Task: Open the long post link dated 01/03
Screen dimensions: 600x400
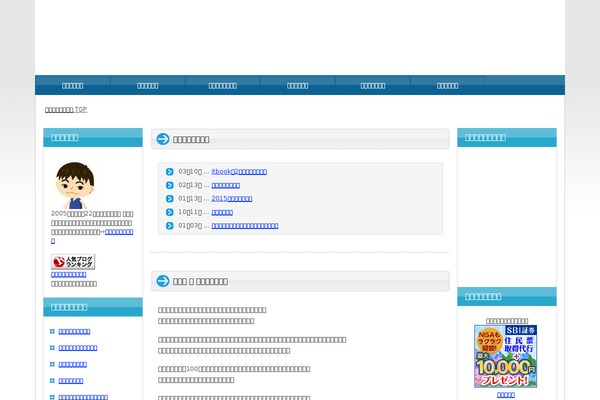Action: pyautogui.click(x=245, y=226)
